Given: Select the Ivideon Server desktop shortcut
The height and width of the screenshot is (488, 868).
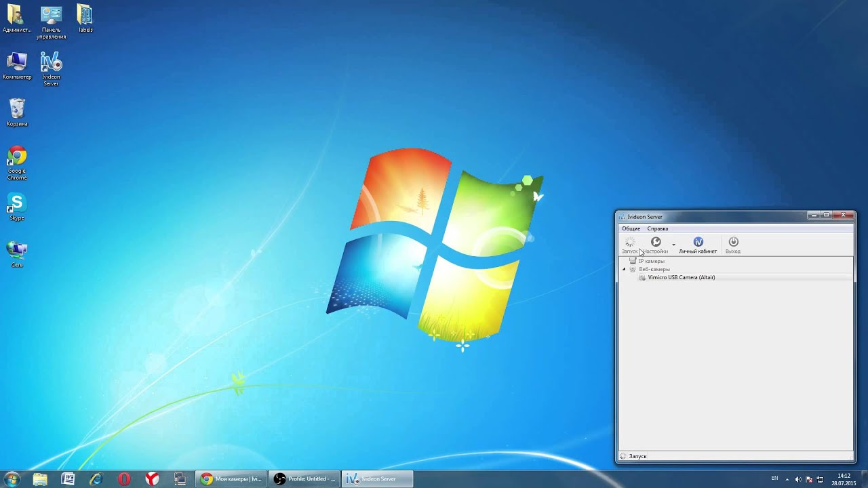Looking at the screenshot, I should click(x=51, y=69).
